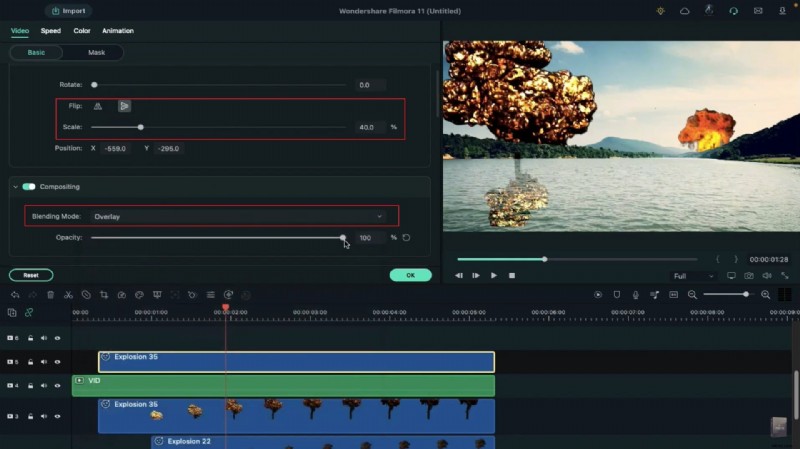Image resolution: width=800 pixels, height=449 pixels.
Task: Stop the preview playback
Action: click(x=512, y=276)
